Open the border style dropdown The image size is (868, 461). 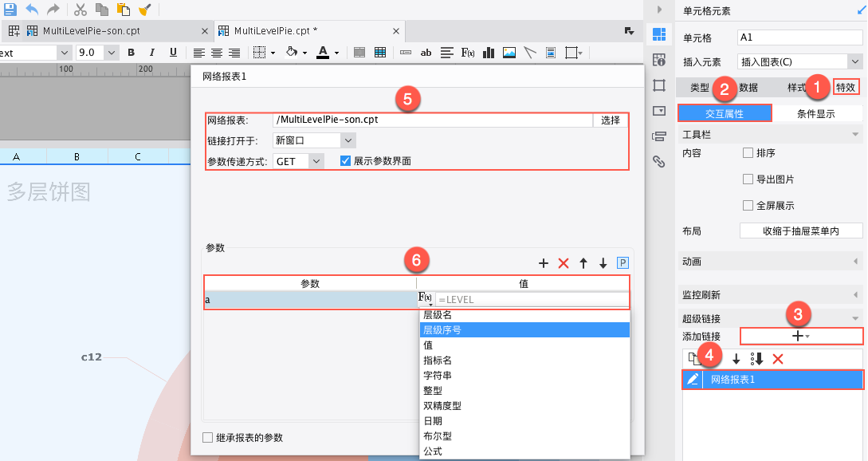273,53
